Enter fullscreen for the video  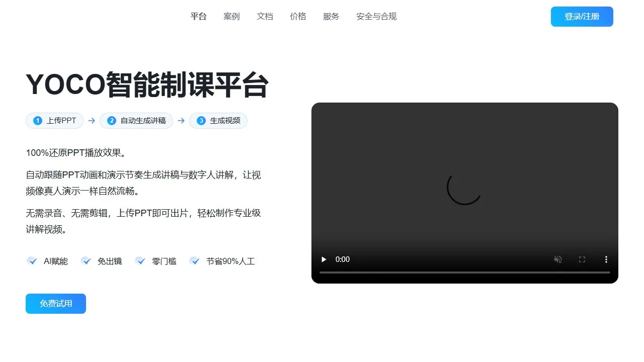point(582,259)
